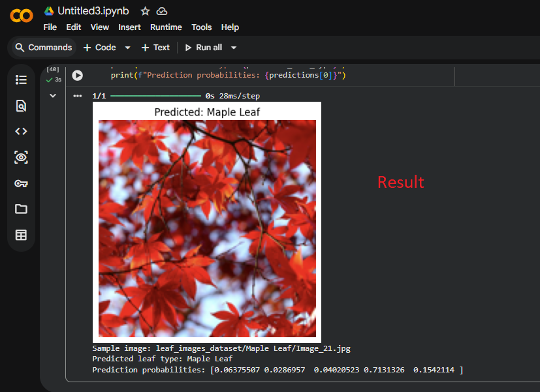Click the Colab logo
The image size is (540, 392).
coord(21,16)
